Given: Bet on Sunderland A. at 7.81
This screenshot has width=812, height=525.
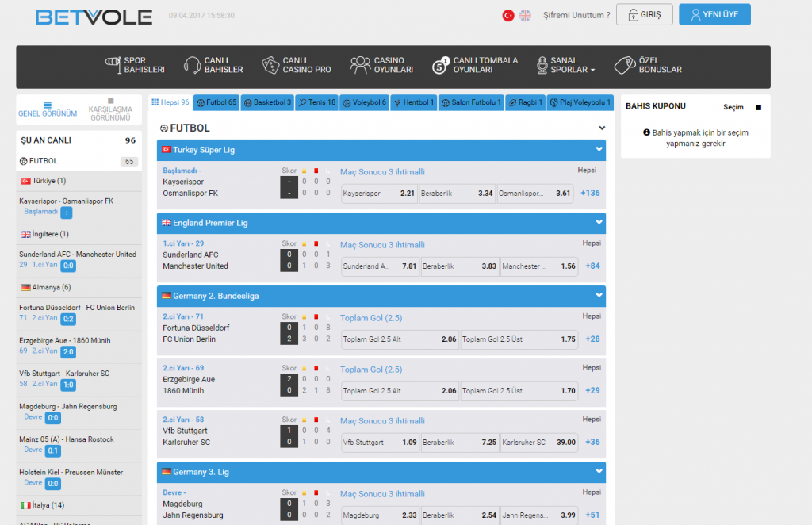Looking at the screenshot, I should point(380,266).
